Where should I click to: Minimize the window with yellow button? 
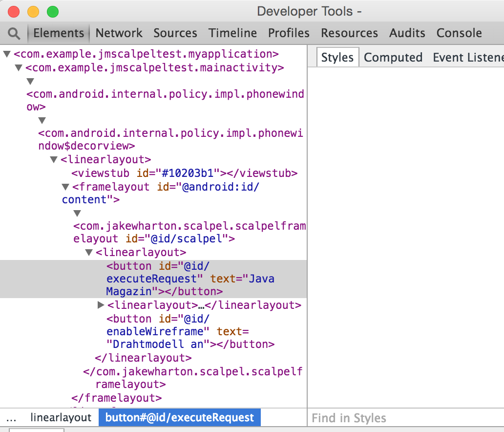(33, 12)
